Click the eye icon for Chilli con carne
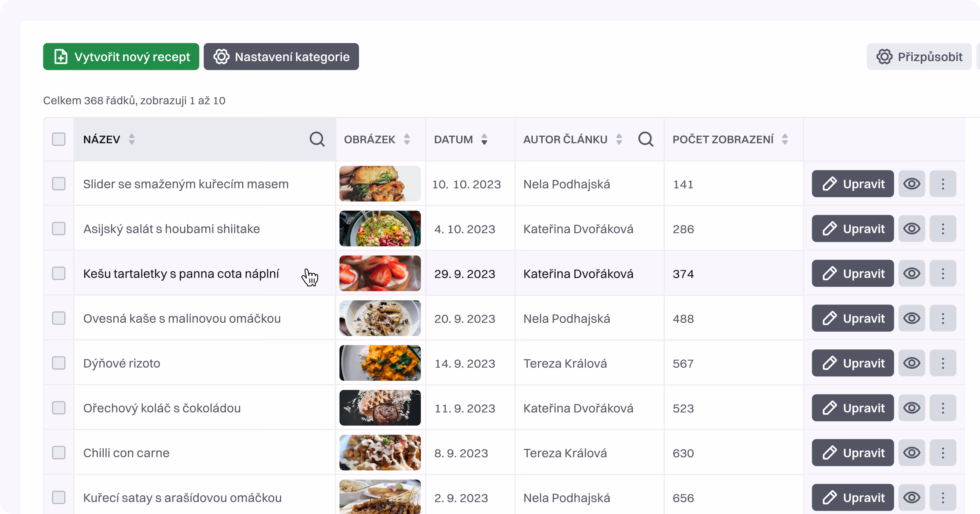This screenshot has width=980, height=514. [x=911, y=453]
